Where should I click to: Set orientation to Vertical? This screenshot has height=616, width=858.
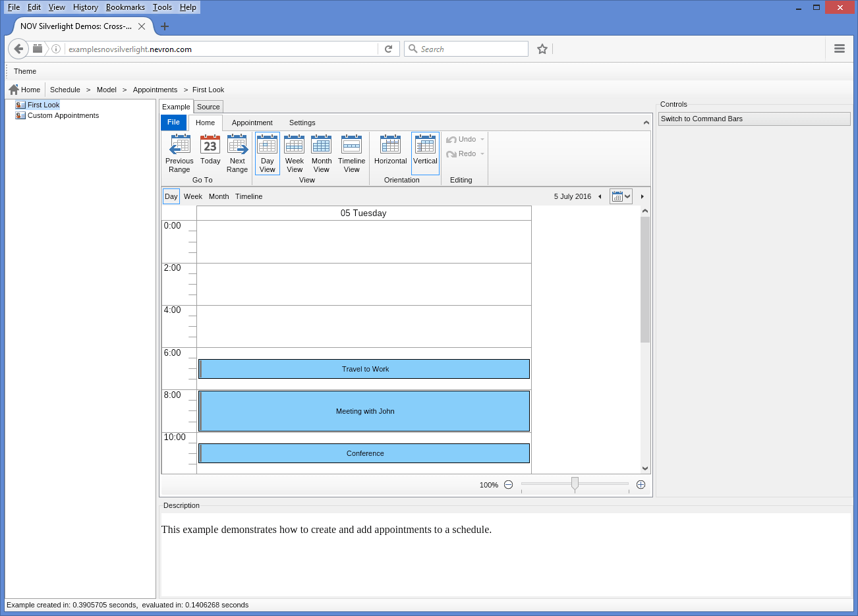tap(425, 153)
